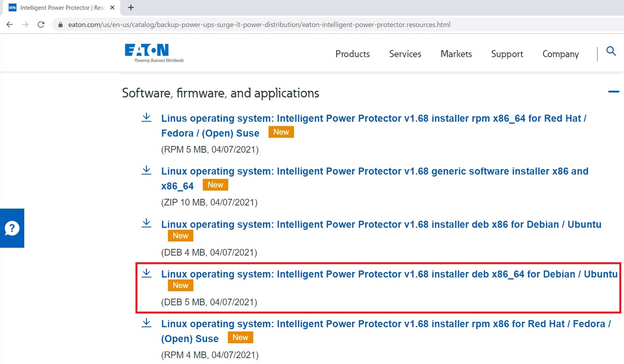Click New badge next to (Open) Suse rpm x86
The height and width of the screenshot is (364, 624).
coord(240,337)
